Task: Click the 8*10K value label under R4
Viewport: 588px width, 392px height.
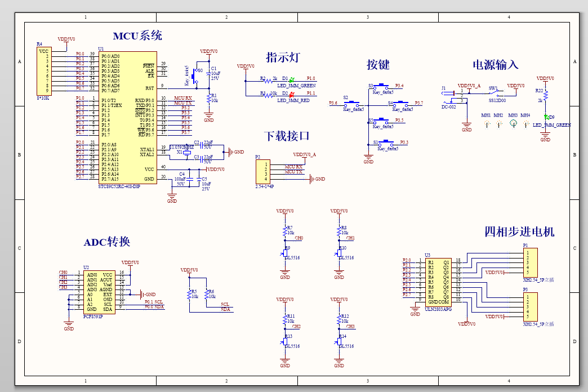Action: pyautogui.click(x=43, y=98)
